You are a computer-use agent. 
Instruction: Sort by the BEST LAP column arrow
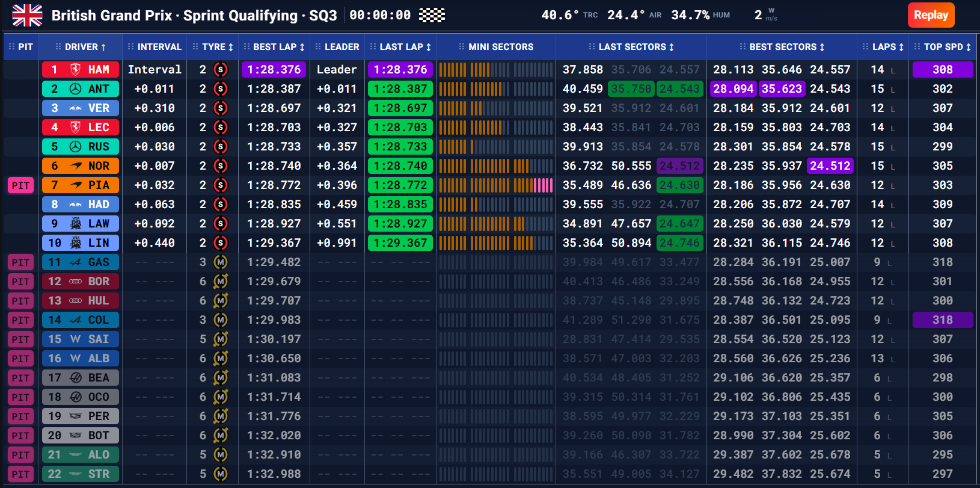(x=302, y=47)
